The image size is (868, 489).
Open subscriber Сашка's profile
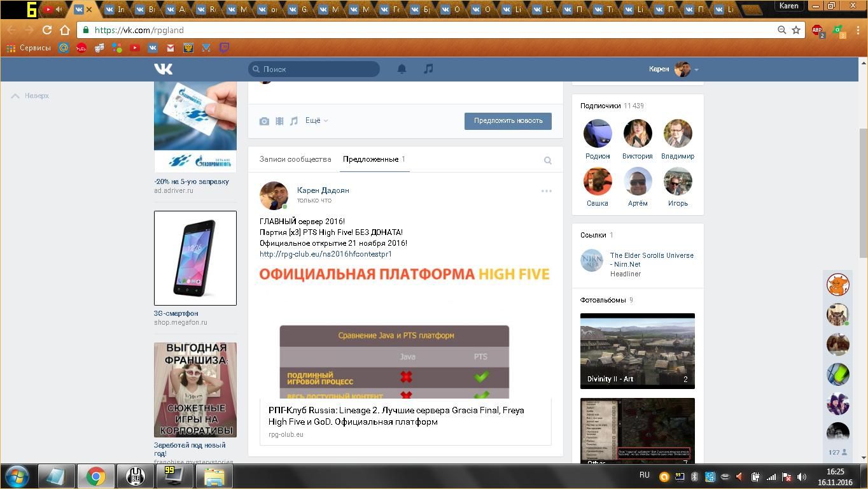pyautogui.click(x=598, y=181)
